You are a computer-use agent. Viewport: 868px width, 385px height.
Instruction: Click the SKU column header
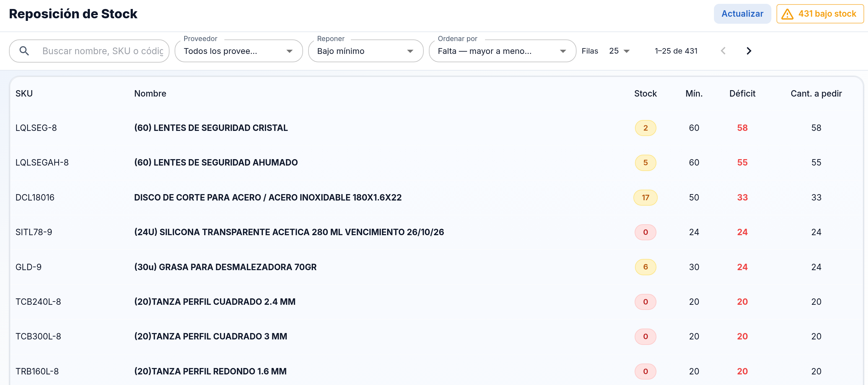(24, 93)
